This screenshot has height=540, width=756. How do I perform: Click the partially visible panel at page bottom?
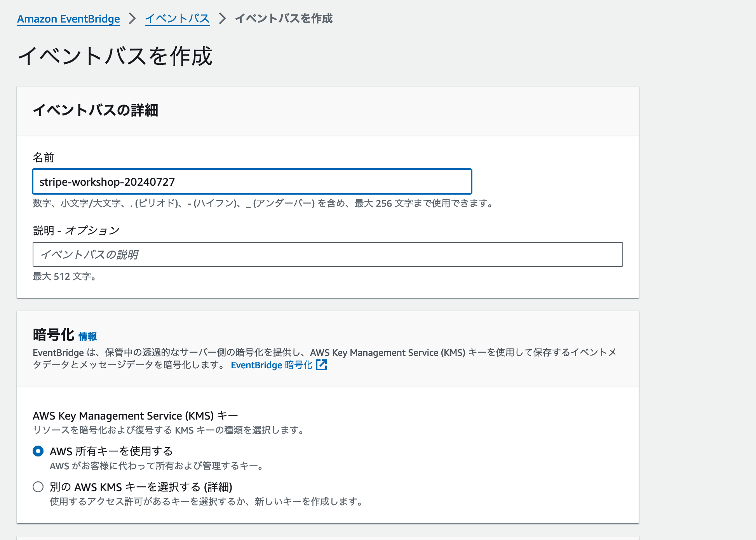pos(327,537)
